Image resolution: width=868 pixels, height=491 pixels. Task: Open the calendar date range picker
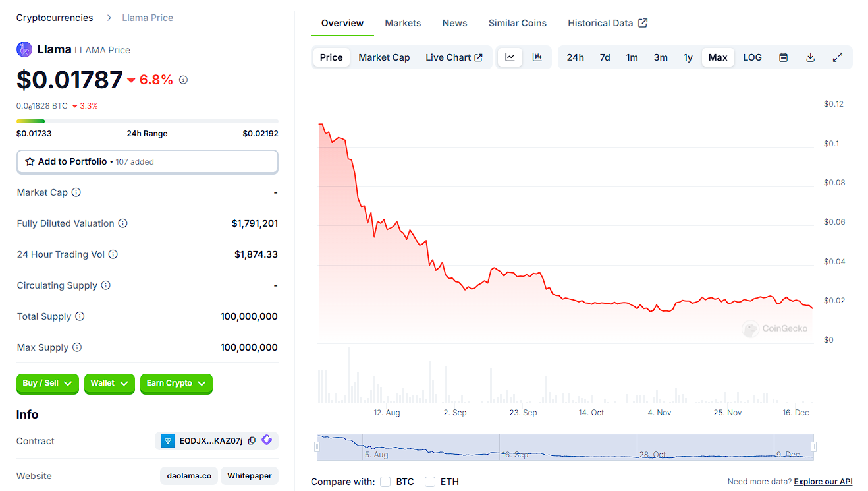784,57
